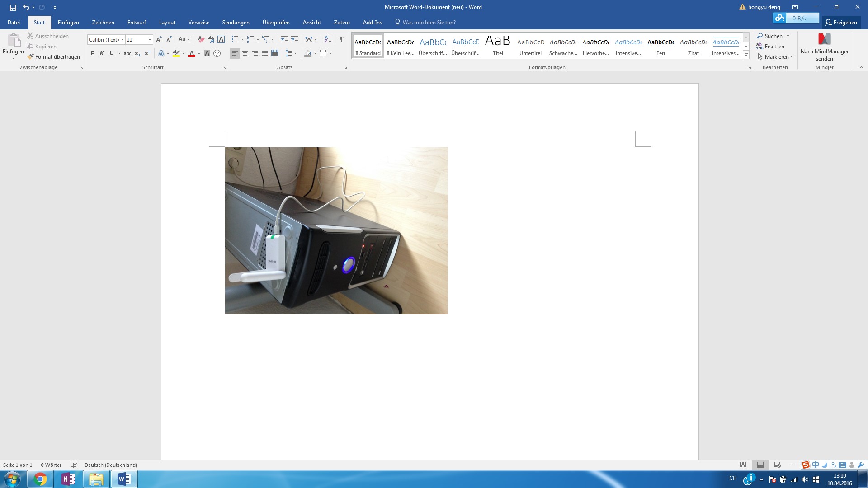This screenshot has height=488, width=868.
Task: Open the Einfügen ribbon tab
Action: [x=68, y=23]
